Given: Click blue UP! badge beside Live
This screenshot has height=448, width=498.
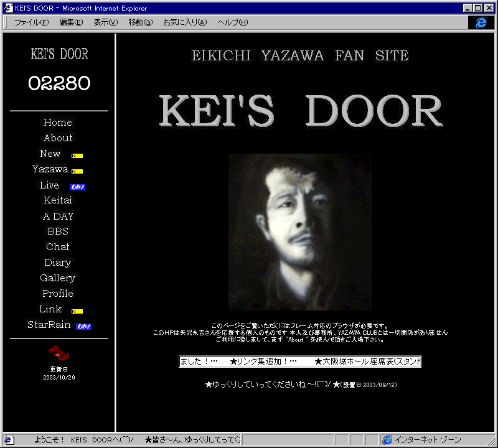Looking at the screenshot, I should [77, 187].
